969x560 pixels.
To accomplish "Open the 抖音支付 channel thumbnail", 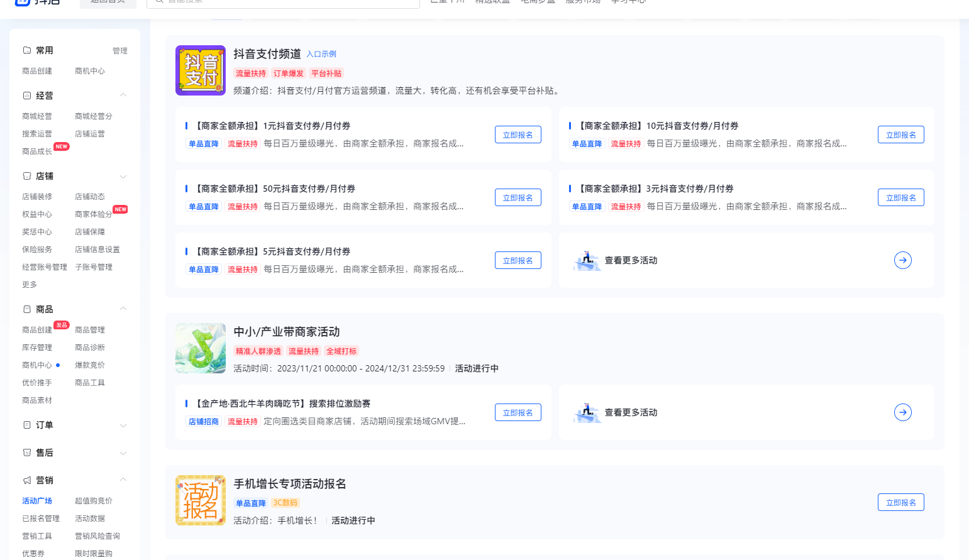I will point(201,70).
